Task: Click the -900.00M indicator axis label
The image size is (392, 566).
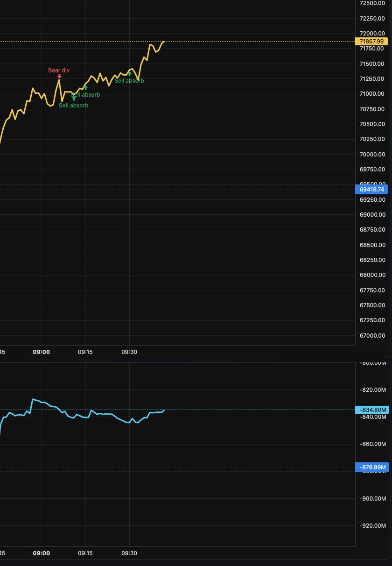Action: pyautogui.click(x=373, y=498)
